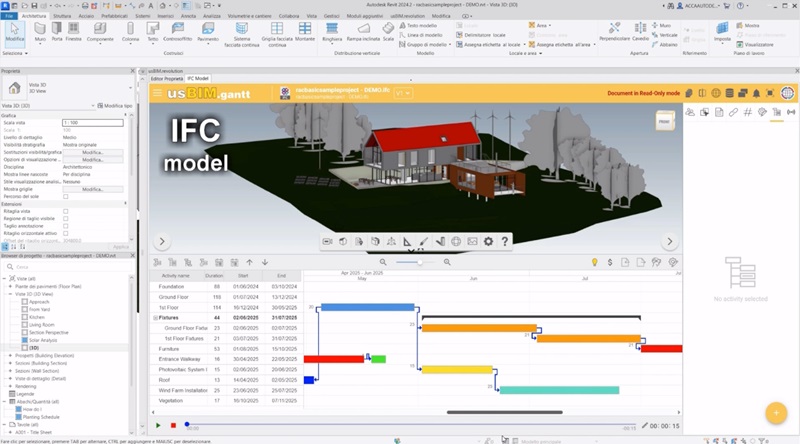Click the Cavedio shaft opening tool
Screen dimensions: 800x444
[640, 32]
